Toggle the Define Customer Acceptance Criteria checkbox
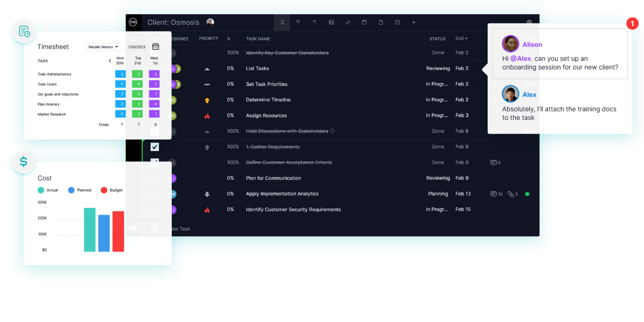Image resolution: width=644 pixels, height=322 pixels. [155, 163]
